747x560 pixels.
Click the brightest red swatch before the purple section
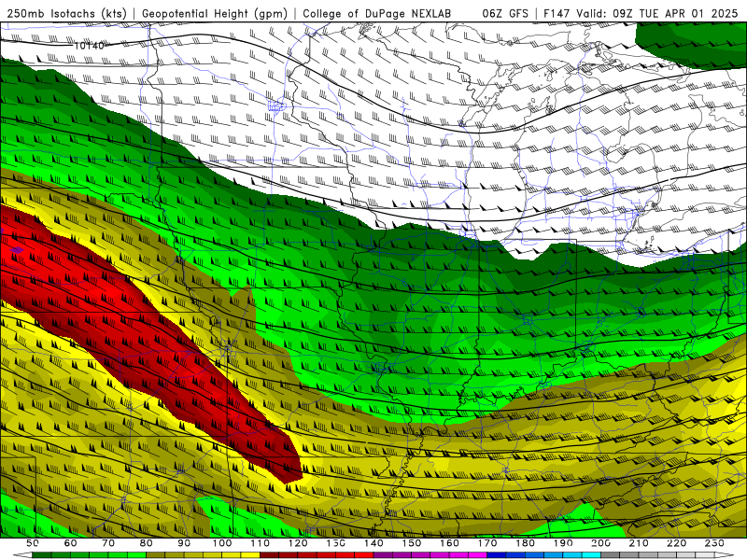[x=364, y=555]
